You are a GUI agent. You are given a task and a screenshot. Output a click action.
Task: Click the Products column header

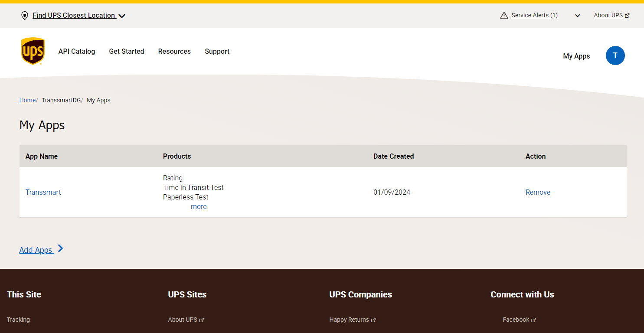177,156
